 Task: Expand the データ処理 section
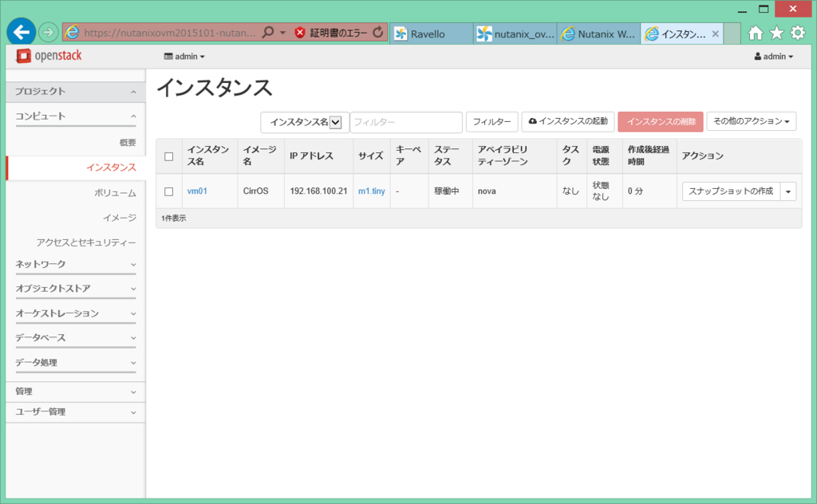point(76,362)
